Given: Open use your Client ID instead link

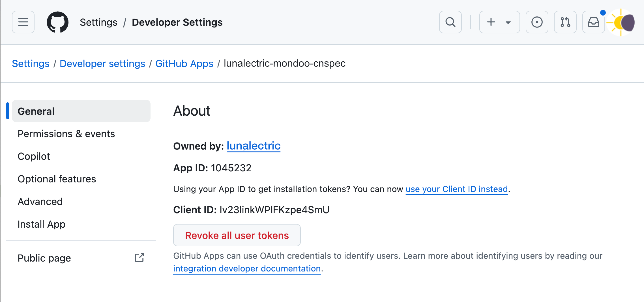Looking at the screenshot, I should 456,189.
